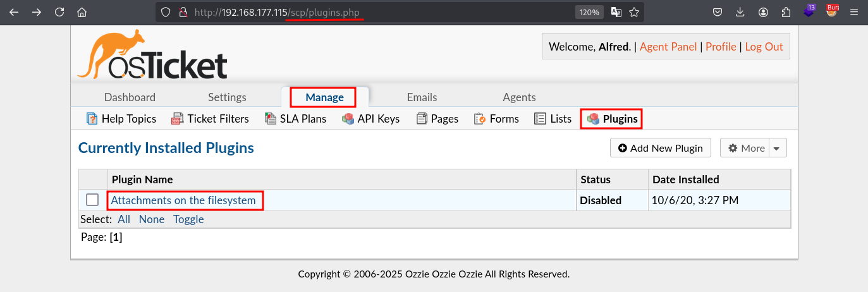
Task: Bookmark this page with the star icon
Action: (634, 12)
